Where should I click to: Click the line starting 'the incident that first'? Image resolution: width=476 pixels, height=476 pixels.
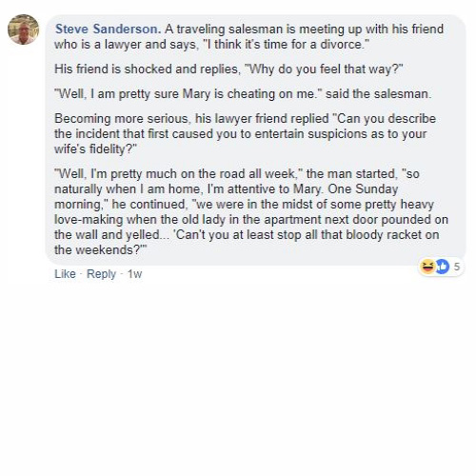(240, 134)
